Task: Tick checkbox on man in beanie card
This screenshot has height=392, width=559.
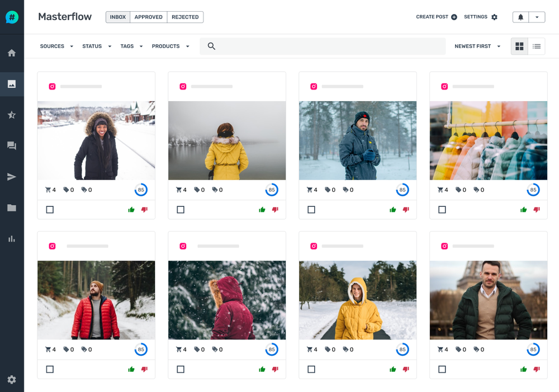Action: (x=311, y=210)
